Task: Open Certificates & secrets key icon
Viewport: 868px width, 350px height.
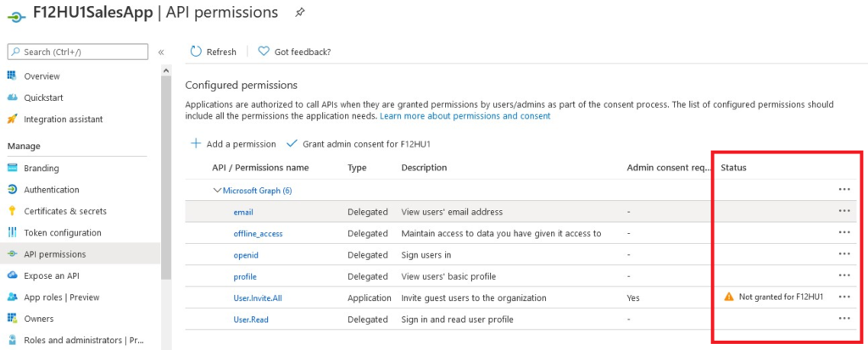Action: click(12, 211)
